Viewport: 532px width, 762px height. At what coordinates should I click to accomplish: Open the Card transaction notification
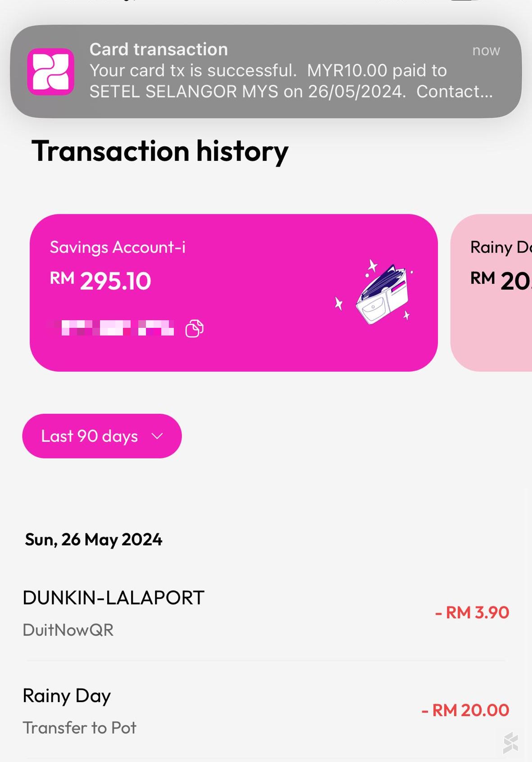[266, 70]
